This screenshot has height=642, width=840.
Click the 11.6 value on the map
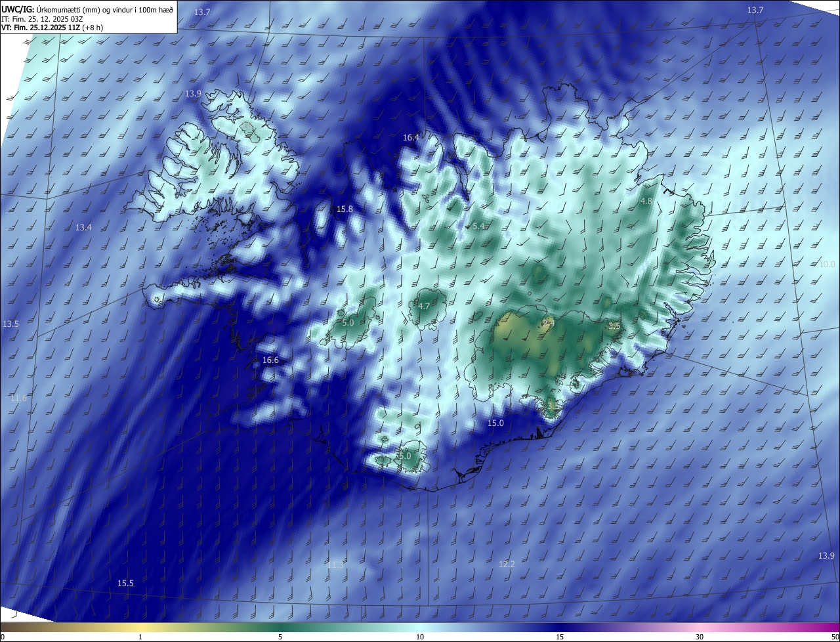(x=18, y=398)
